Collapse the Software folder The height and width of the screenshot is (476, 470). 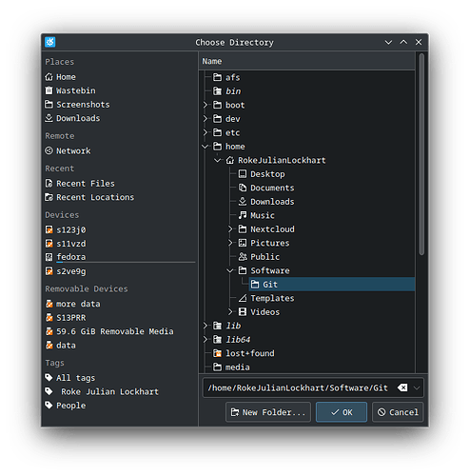230,270
